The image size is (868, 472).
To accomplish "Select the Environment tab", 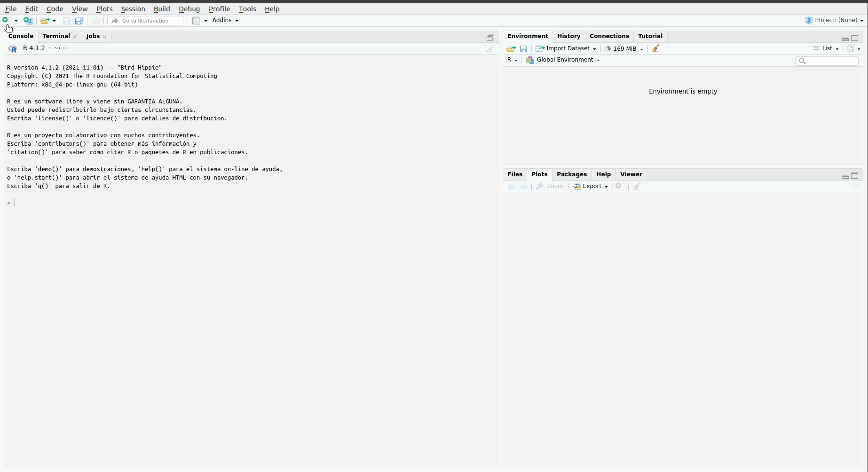I will pyautogui.click(x=528, y=36).
